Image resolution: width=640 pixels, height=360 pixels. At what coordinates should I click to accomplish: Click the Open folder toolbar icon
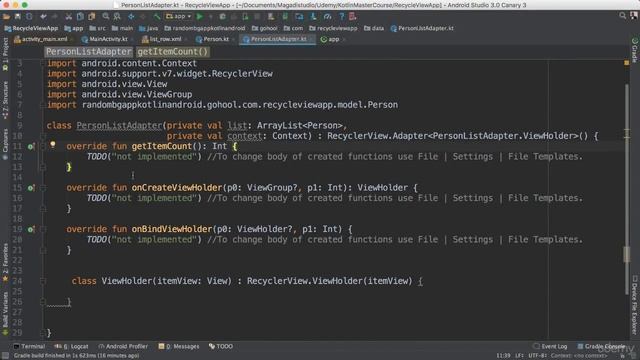click(7, 17)
